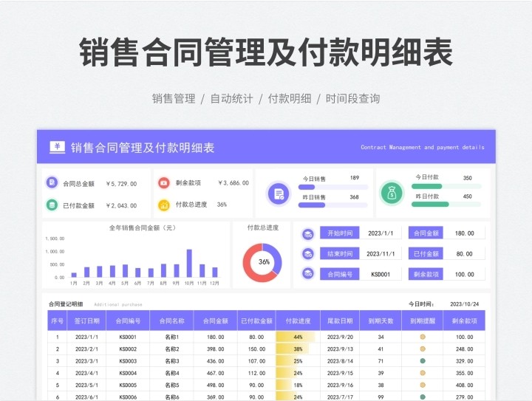Select due days cell 71
This screenshot has width=532, height=401.
tap(381, 361)
